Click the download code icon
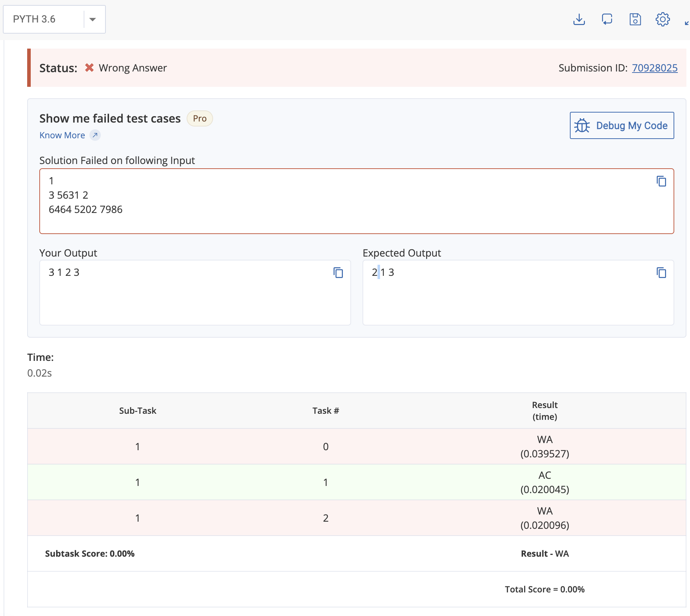690x616 pixels. [579, 19]
